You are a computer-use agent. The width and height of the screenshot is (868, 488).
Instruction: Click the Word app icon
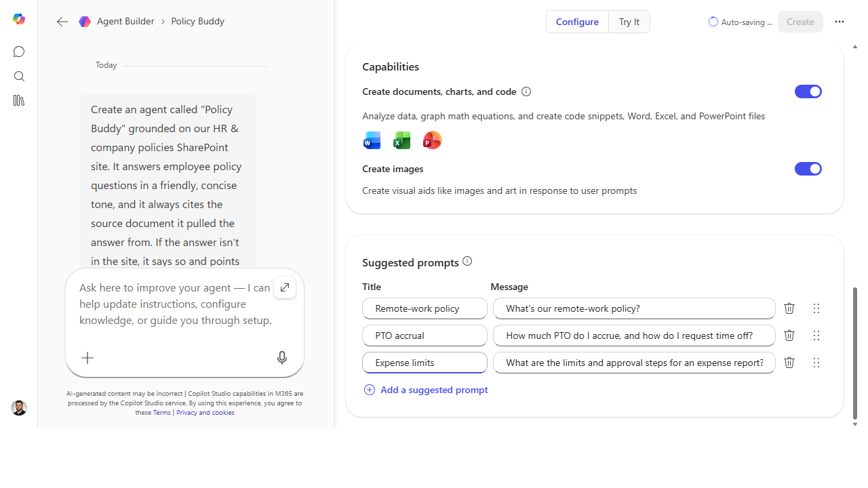coord(372,140)
